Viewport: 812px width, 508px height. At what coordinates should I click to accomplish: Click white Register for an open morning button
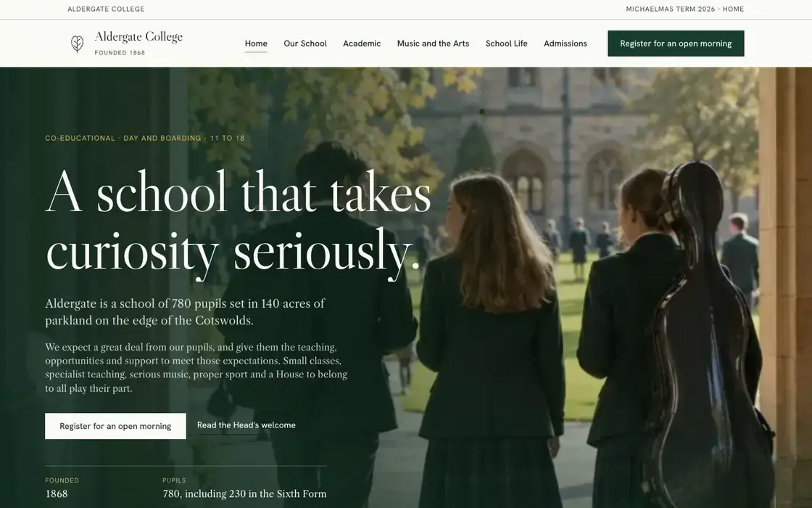point(115,426)
